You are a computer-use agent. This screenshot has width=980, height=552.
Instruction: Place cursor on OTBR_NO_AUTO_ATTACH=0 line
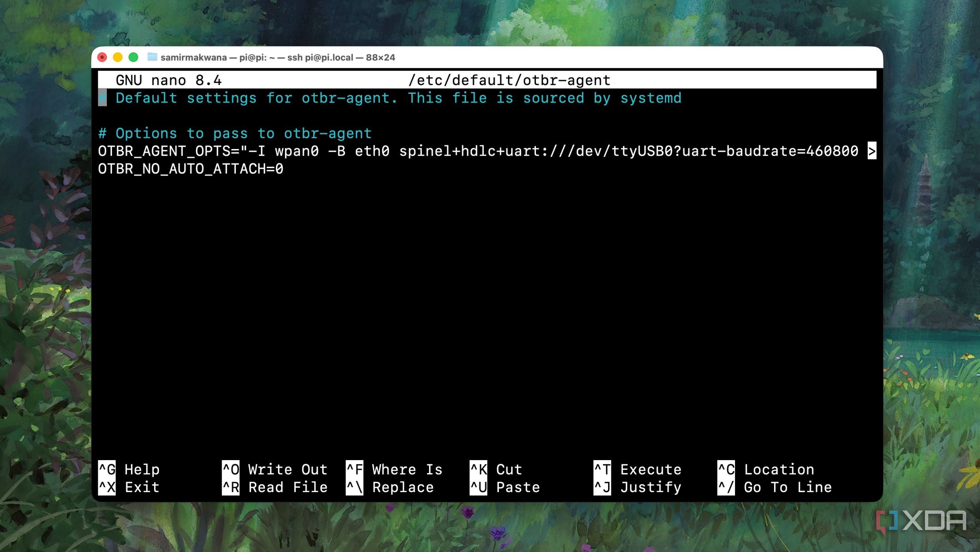coord(191,169)
